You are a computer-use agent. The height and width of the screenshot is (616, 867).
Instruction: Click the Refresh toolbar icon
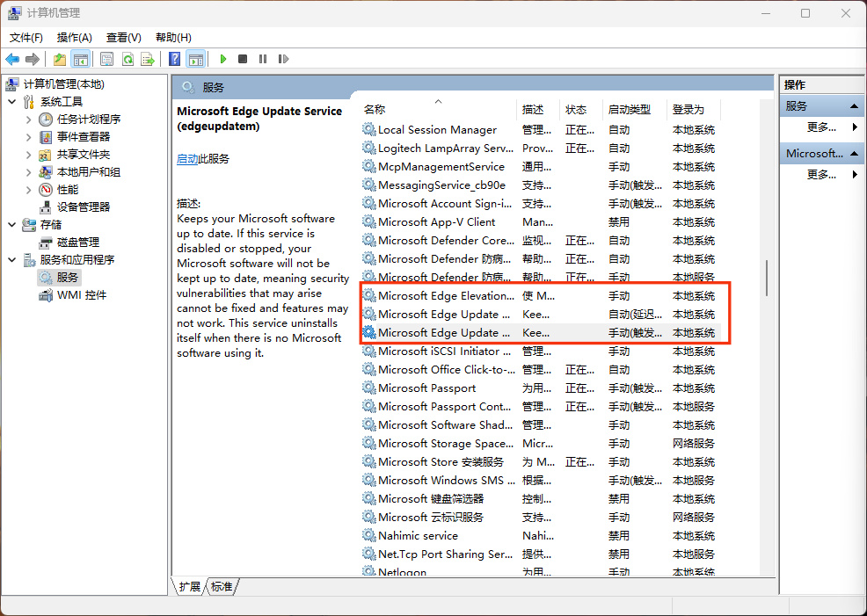tap(127, 59)
